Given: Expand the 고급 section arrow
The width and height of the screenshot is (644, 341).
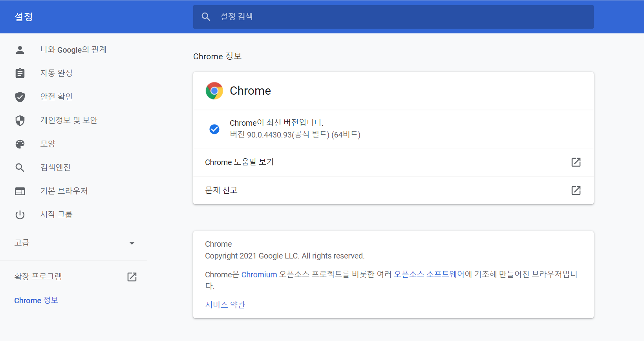Looking at the screenshot, I should [132, 243].
